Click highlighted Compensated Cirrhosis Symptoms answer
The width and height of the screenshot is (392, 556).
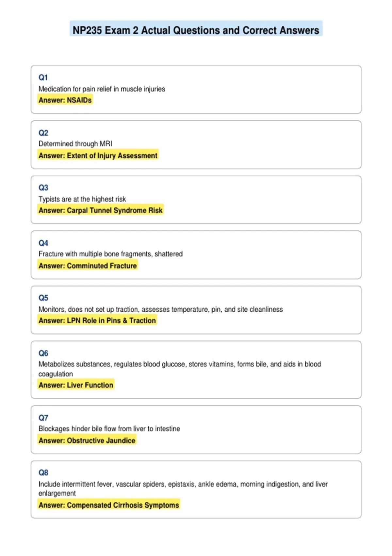(x=109, y=505)
